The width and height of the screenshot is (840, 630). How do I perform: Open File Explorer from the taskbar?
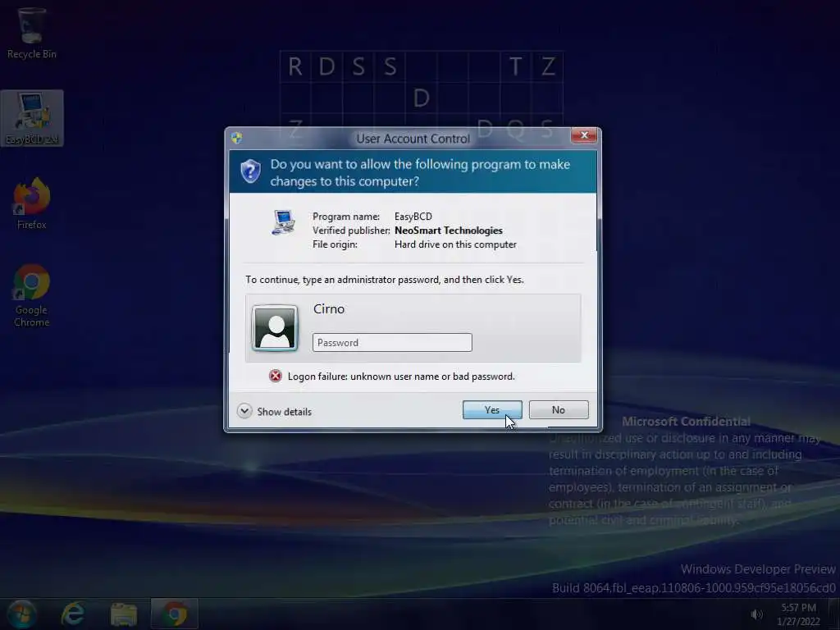coord(124,614)
